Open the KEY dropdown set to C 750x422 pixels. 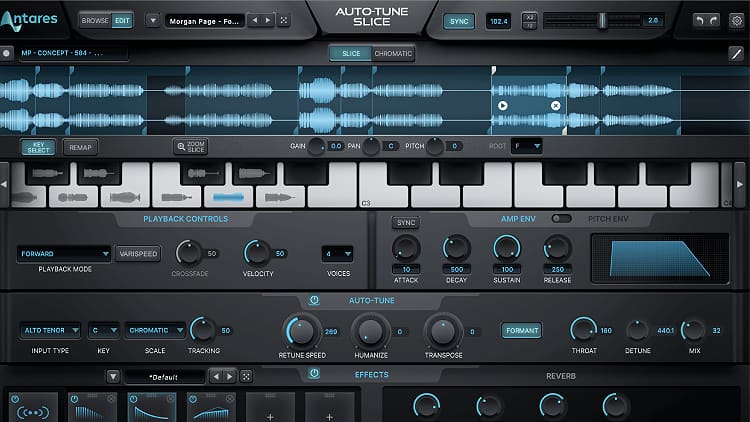click(x=104, y=330)
